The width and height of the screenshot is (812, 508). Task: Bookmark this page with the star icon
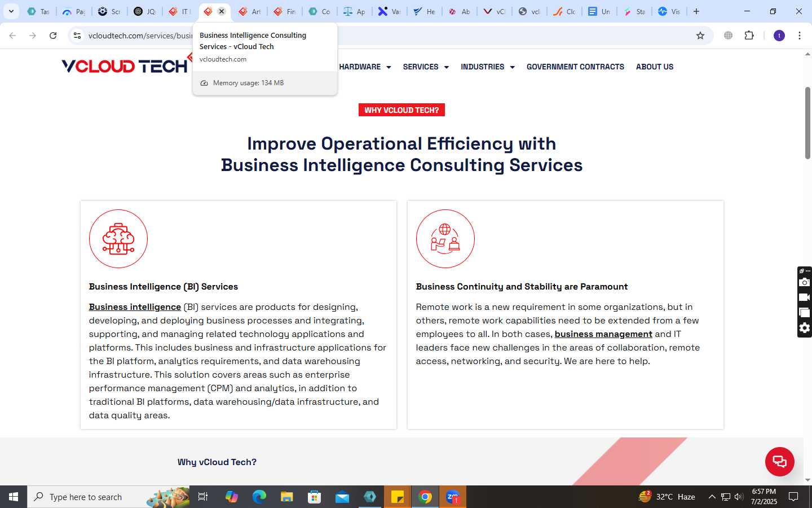(x=700, y=36)
